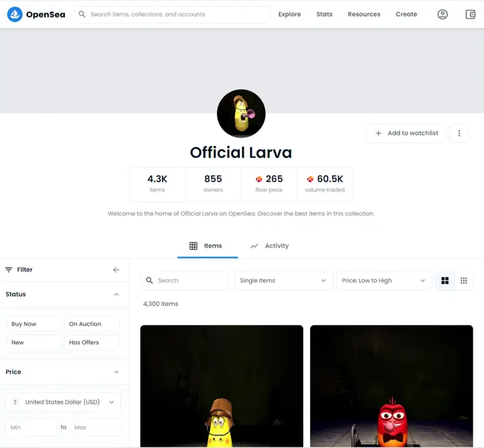Click the Activity tab chart icon

[254, 246]
